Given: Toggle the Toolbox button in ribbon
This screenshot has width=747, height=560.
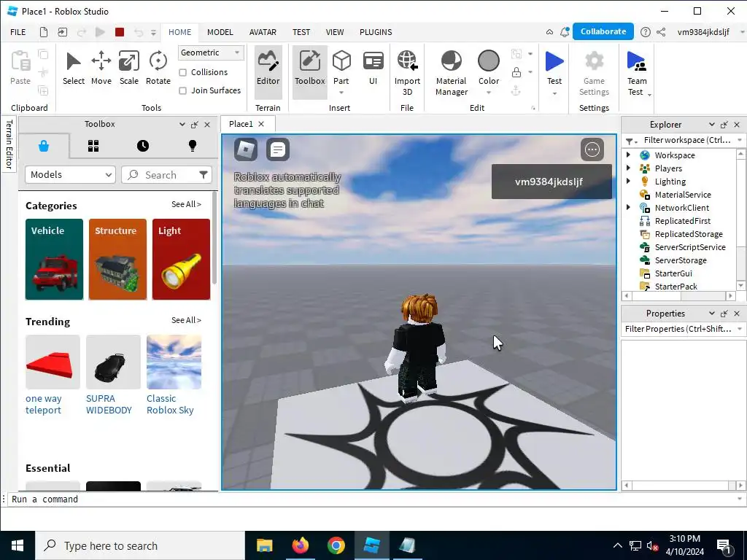Looking at the screenshot, I should (309, 72).
